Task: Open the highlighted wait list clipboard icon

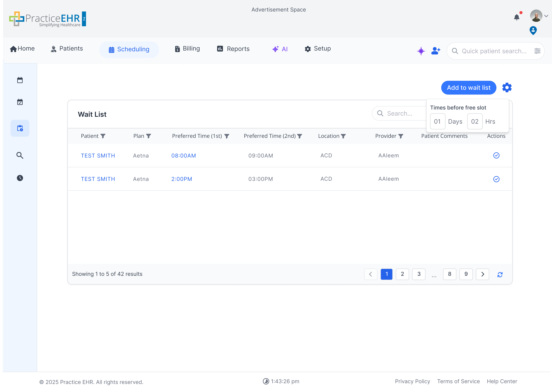Action: (x=20, y=128)
